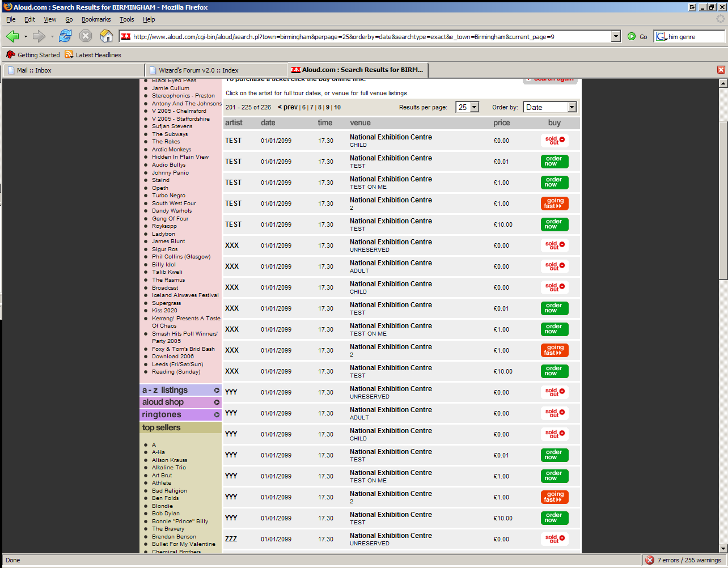728x568 pixels.
Task: Click the vertical scrollbar down arrow
Action: point(723,549)
